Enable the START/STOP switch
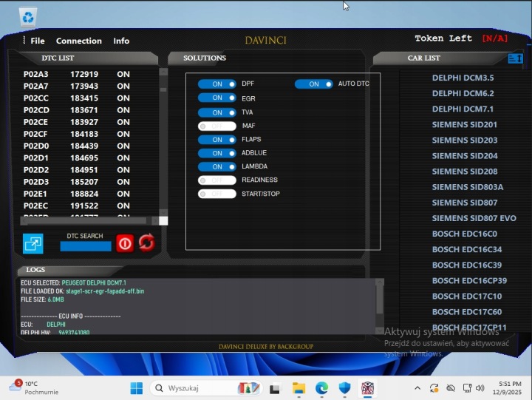The image size is (532, 400). (216, 194)
